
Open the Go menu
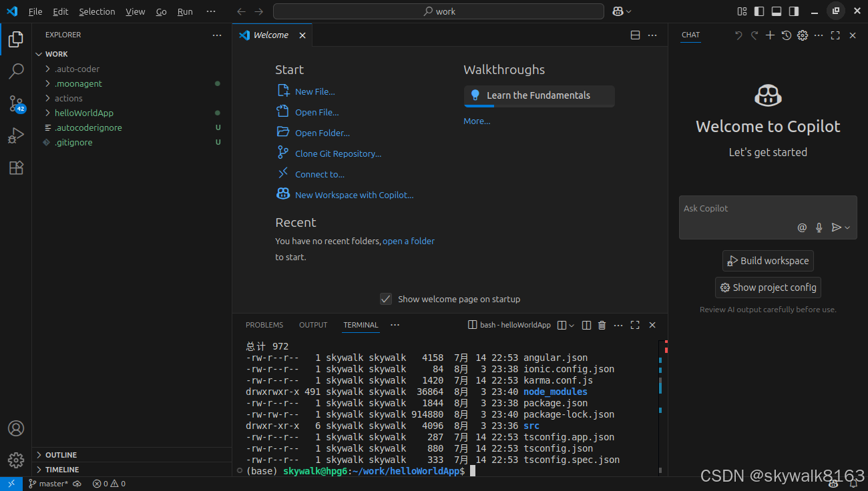162,11
